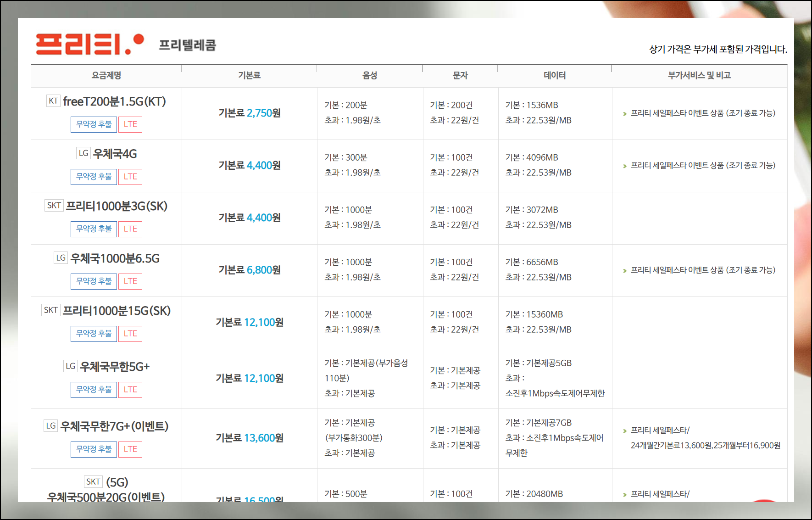
Task: Click LTE tag under 우체국4G
Action: click(130, 177)
